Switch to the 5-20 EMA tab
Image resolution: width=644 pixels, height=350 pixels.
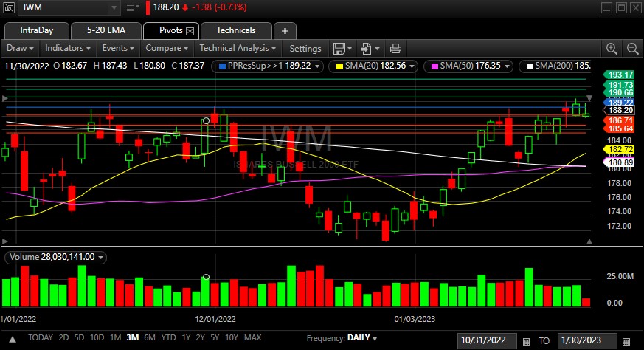105,30
